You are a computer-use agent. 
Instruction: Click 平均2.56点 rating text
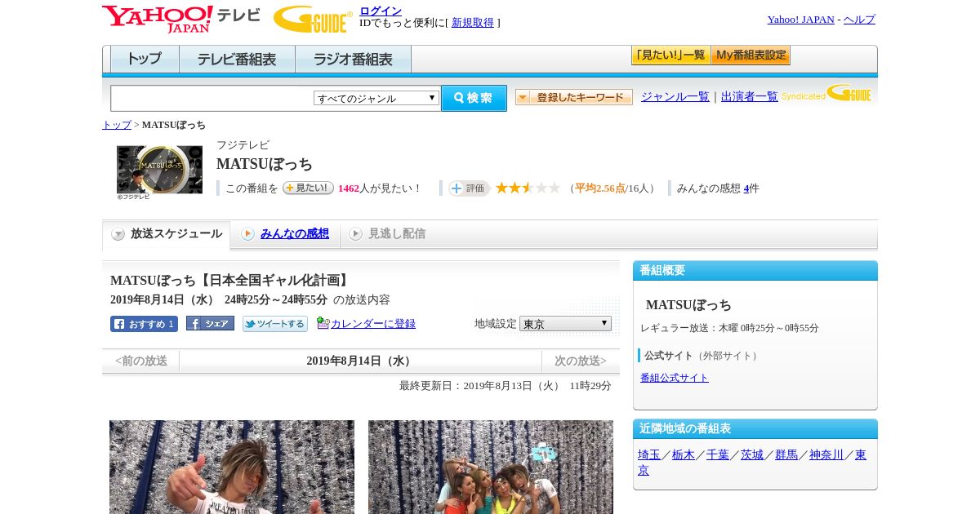pyautogui.click(x=600, y=188)
